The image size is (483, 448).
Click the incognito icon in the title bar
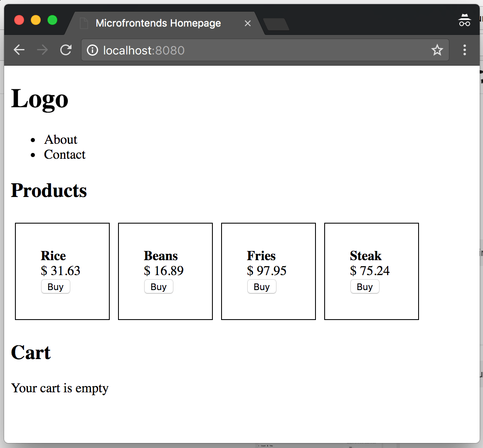coord(464,20)
